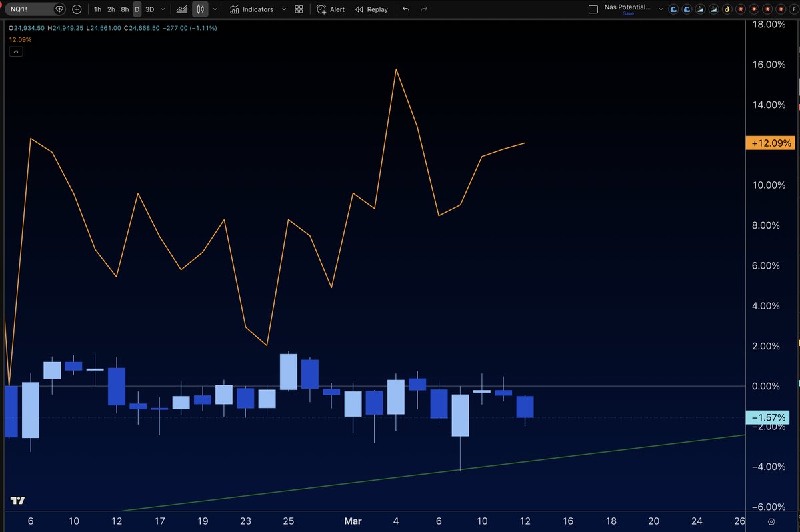800x532 pixels.
Task: Switch to the 8h timeframe
Action: pyautogui.click(x=125, y=9)
